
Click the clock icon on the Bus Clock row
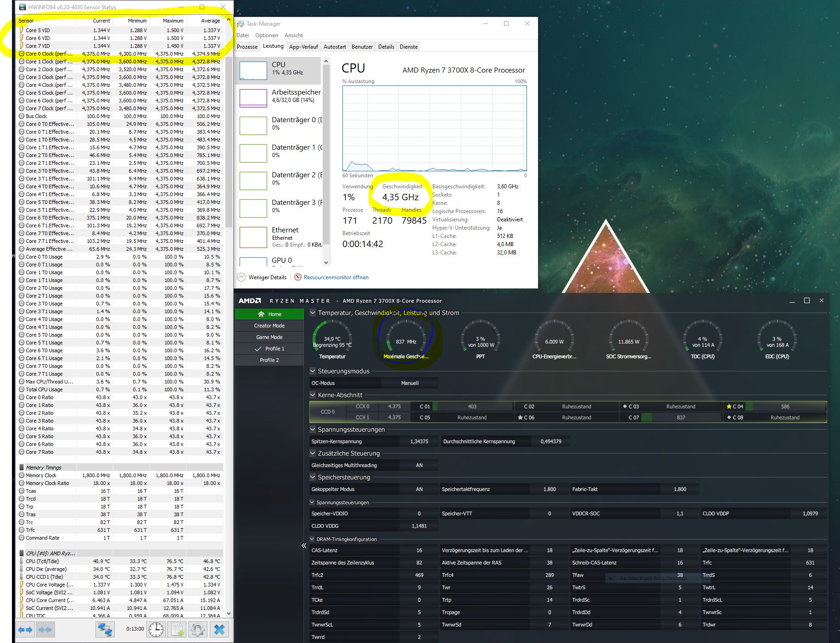click(22, 116)
